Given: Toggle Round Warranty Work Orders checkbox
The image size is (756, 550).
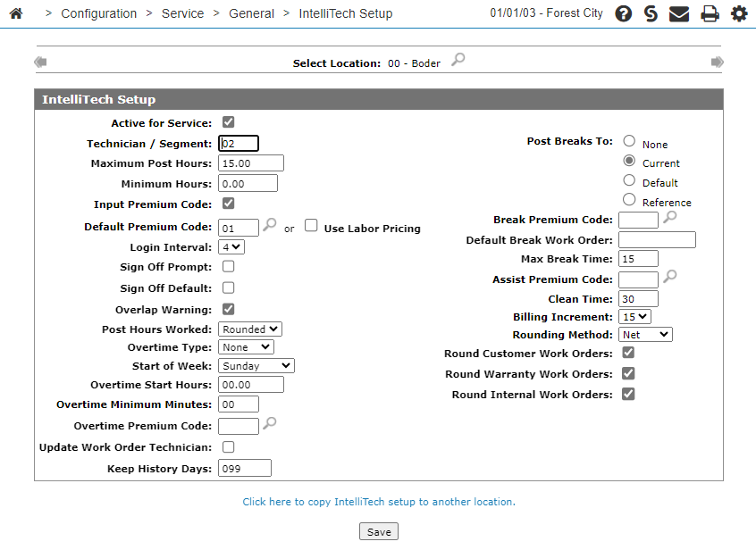Looking at the screenshot, I should click(x=628, y=373).
